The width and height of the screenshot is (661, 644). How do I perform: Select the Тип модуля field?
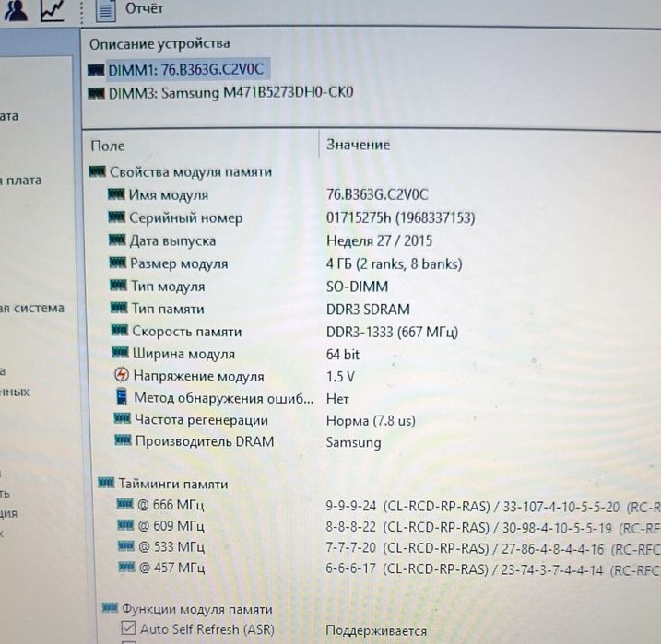pos(168,287)
